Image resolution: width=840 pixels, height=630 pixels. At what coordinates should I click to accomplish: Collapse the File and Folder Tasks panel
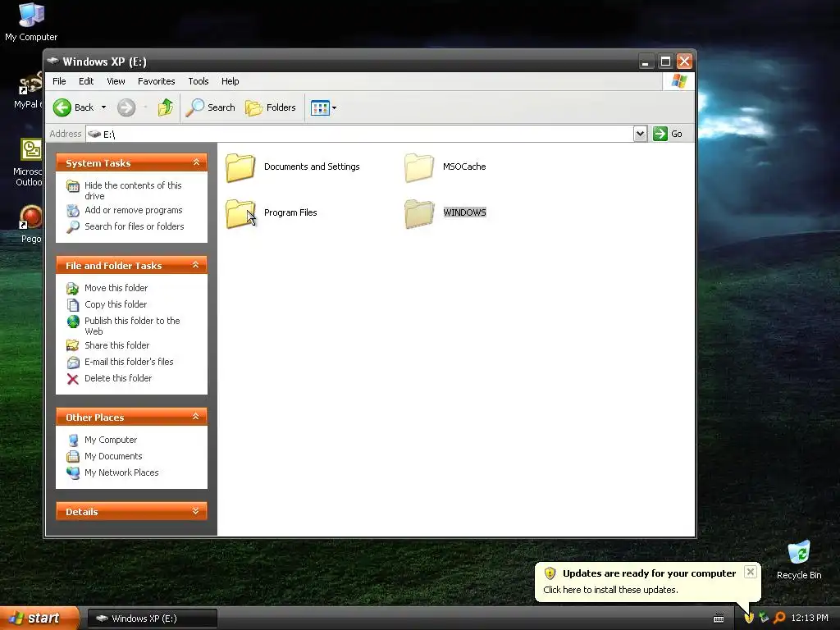(x=196, y=265)
